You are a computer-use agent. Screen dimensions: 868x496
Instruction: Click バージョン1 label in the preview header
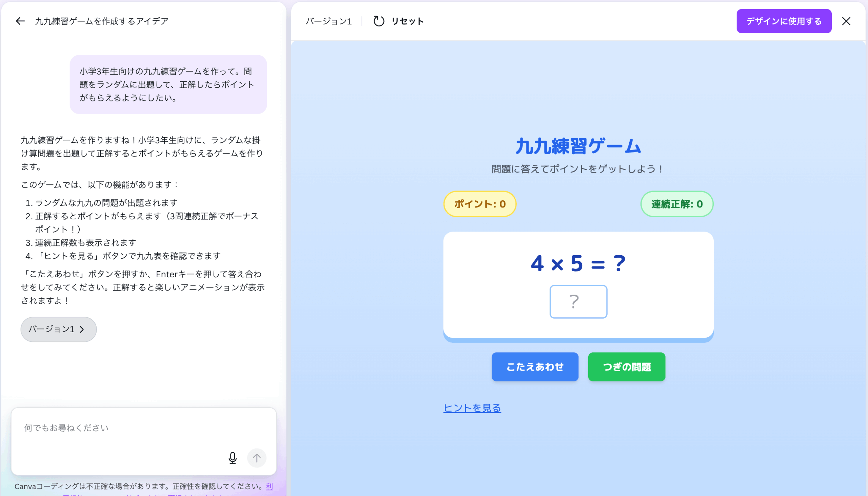click(329, 21)
